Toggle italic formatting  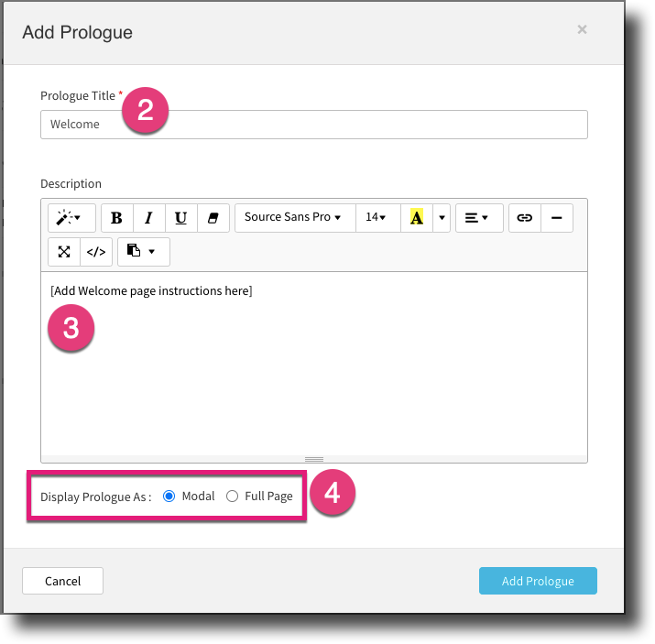pos(149,218)
